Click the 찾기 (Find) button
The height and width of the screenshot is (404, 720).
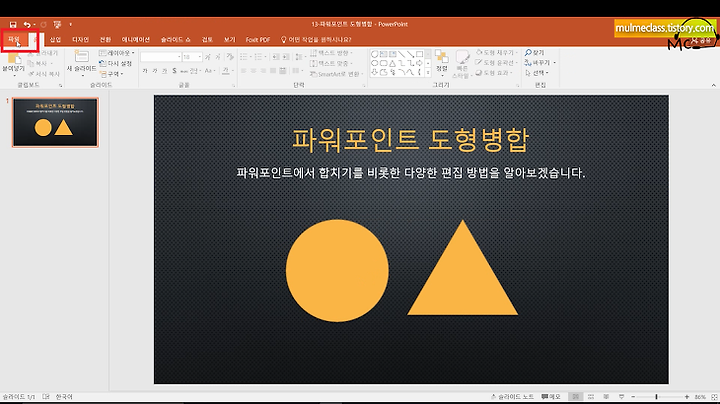[535, 52]
